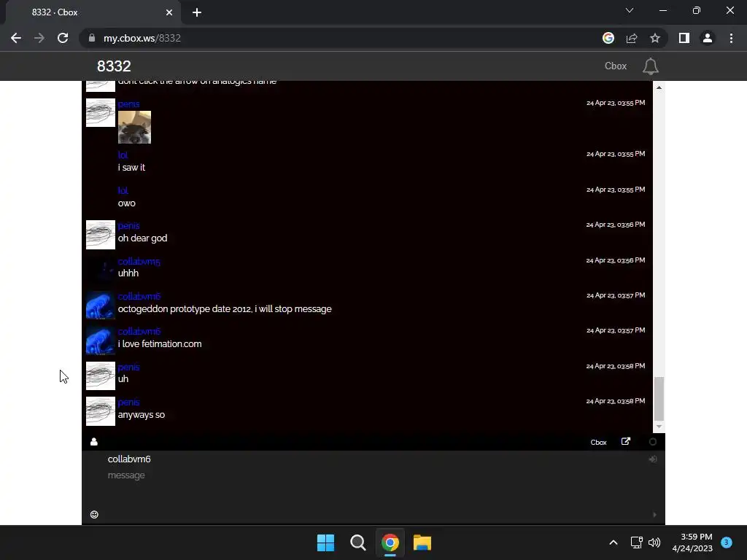Click the small Cbox link below chat
The image size is (747, 560).
[598, 443]
